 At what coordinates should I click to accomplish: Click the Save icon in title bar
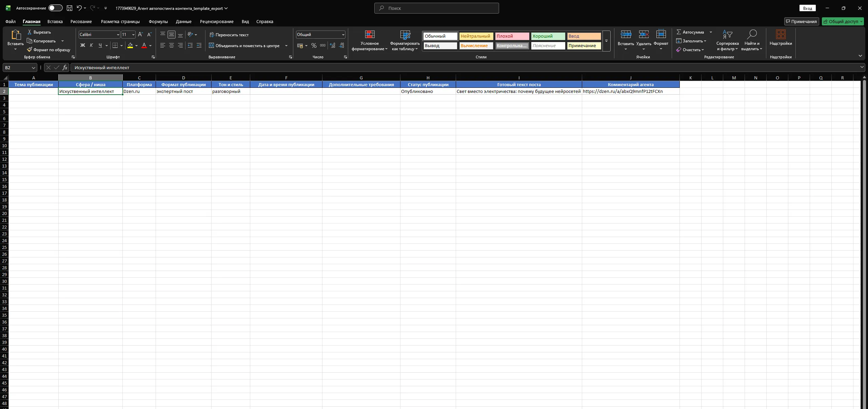coord(70,8)
